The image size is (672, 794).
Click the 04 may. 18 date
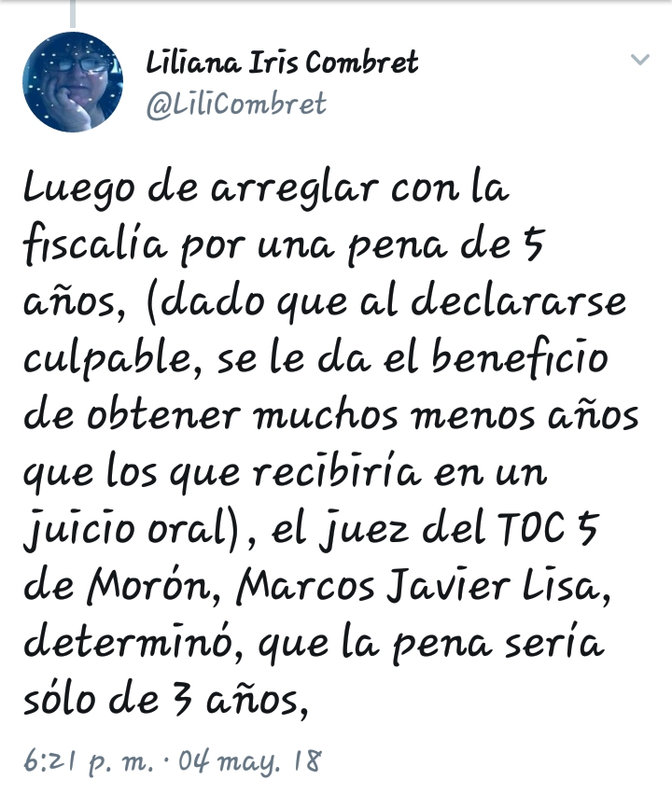pyautogui.click(x=249, y=761)
